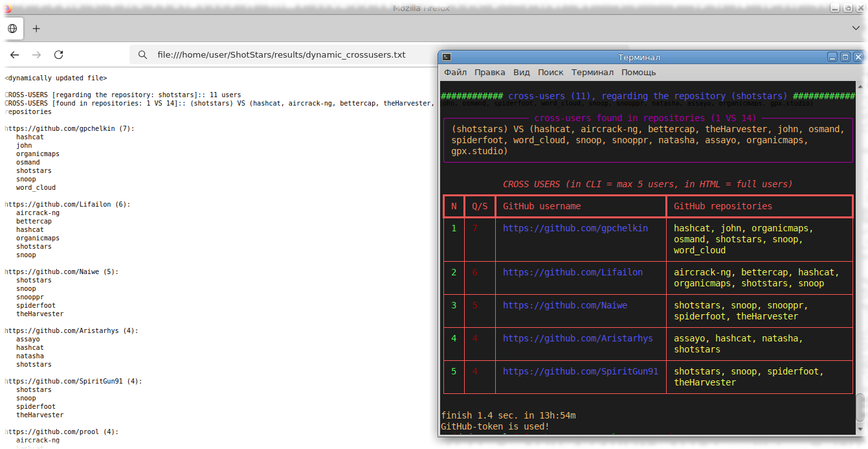Image resolution: width=868 pixels, height=449 pixels.
Task: Click the 'assayo, hashcat, natasha, shotstars' repositories cell
Action: [739, 344]
